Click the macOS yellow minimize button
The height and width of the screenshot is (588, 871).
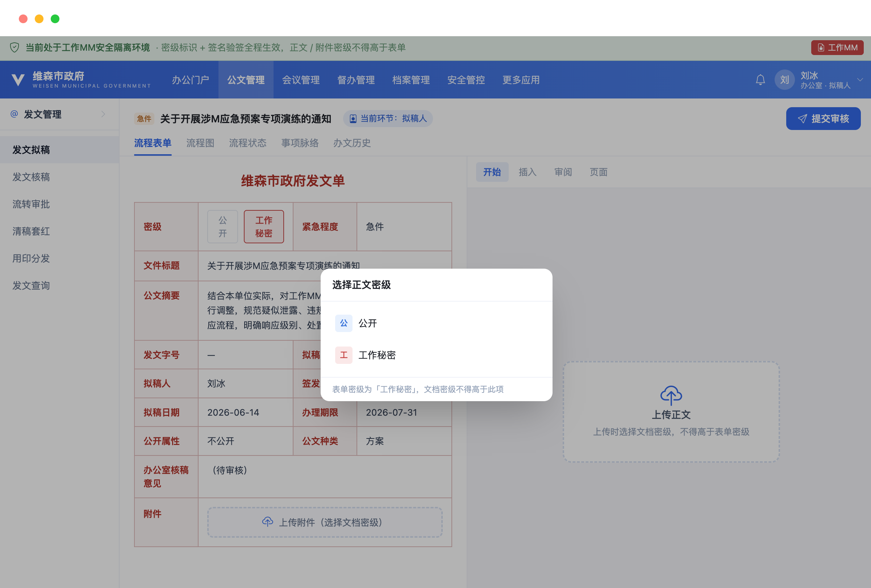(x=39, y=19)
